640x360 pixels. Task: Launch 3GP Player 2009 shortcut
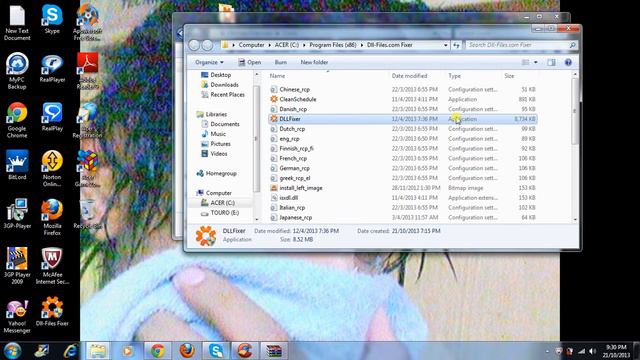[x=17, y=266]
